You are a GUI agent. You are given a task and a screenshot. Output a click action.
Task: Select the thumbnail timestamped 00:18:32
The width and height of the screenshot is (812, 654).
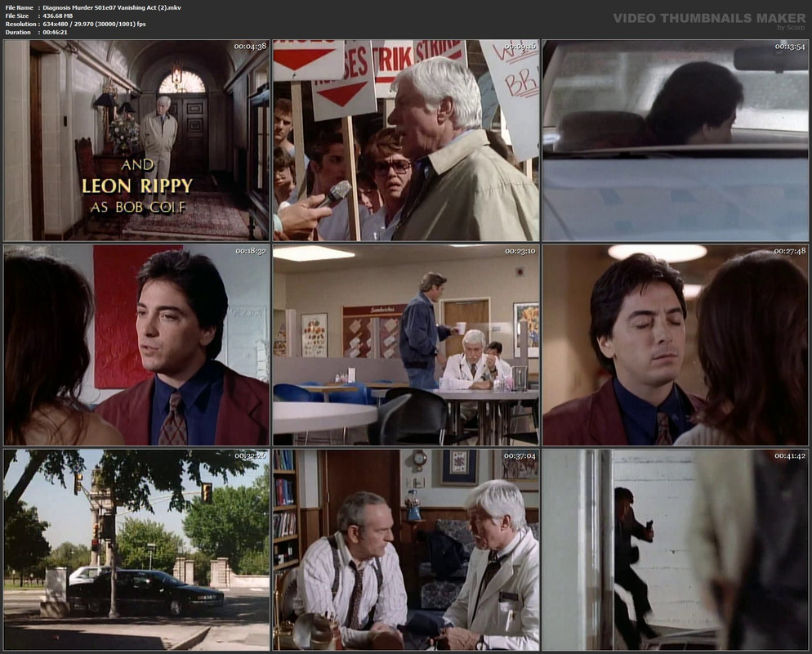[136, 345]
